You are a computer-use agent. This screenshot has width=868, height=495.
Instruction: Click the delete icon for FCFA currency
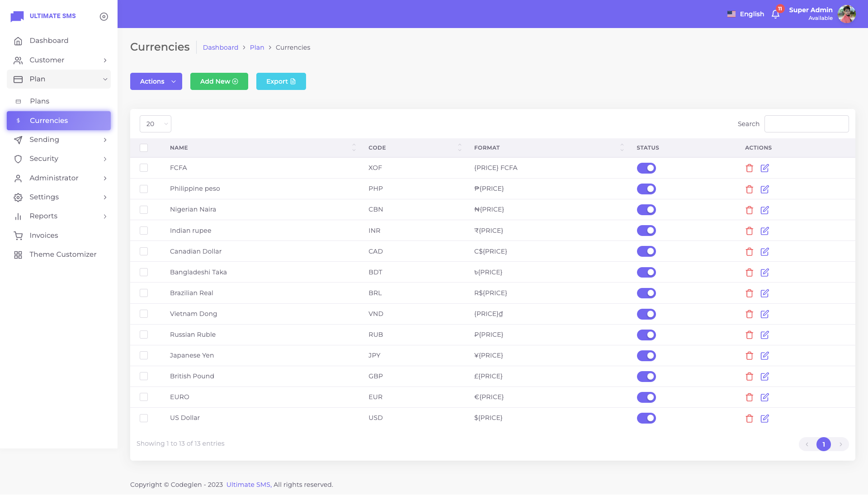[749, 168]
